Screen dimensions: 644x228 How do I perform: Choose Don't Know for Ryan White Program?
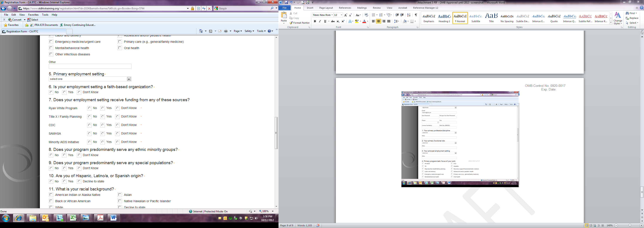pos(117,108)
